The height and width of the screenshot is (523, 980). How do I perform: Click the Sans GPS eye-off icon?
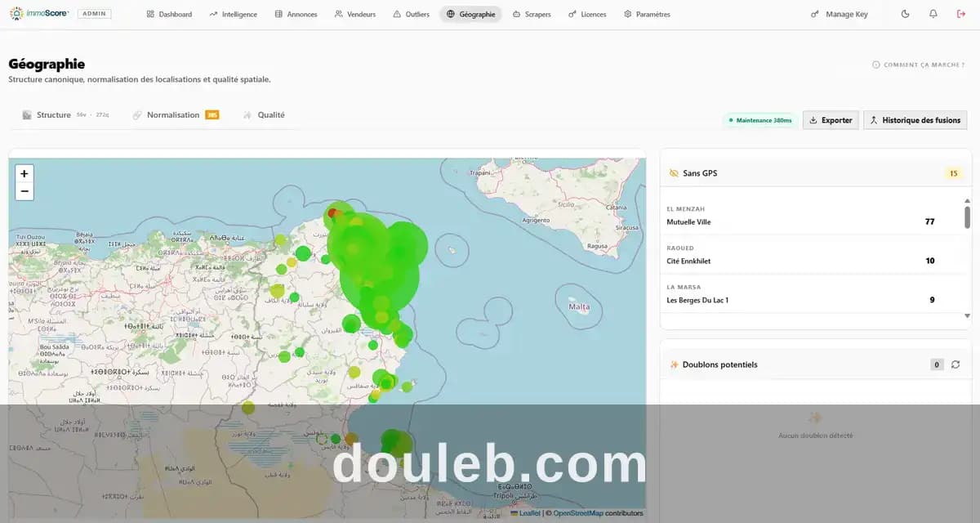(674, 173)
